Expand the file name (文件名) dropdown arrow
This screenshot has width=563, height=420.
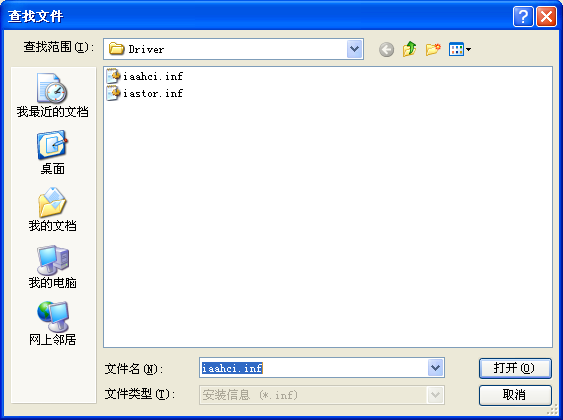click(436, 368)
